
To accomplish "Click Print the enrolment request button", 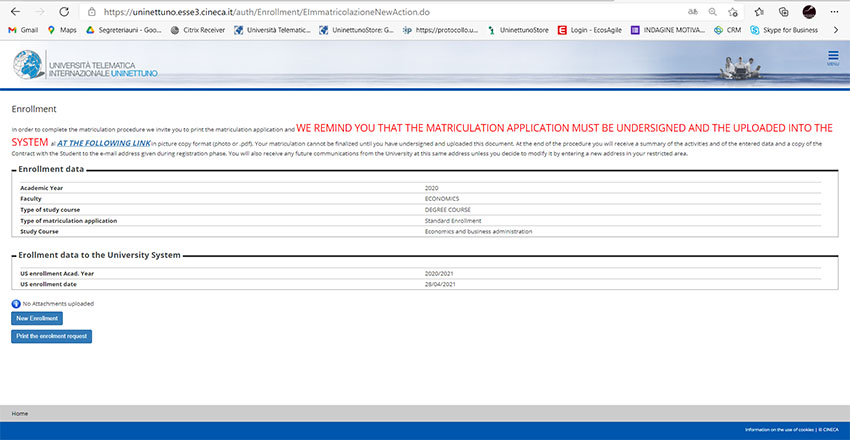I will pyautogui.click(x=52, y=336).
